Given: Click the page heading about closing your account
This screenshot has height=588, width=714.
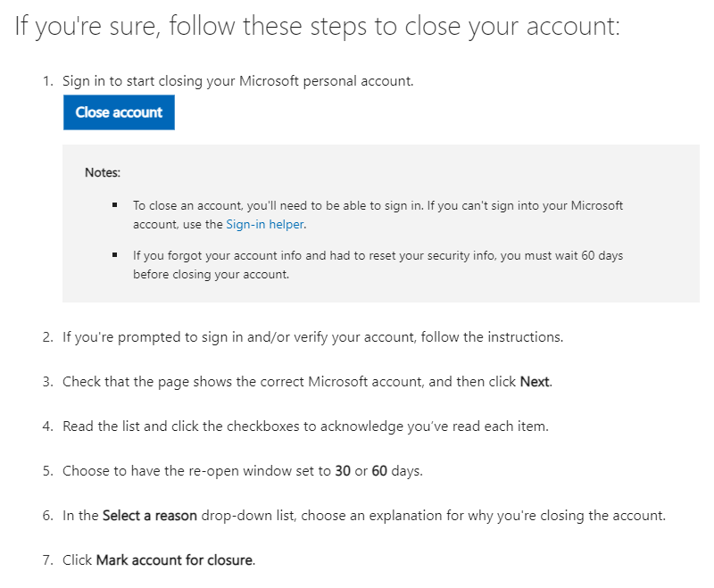Looking at the screenshot, I should (x=318, y=26).
